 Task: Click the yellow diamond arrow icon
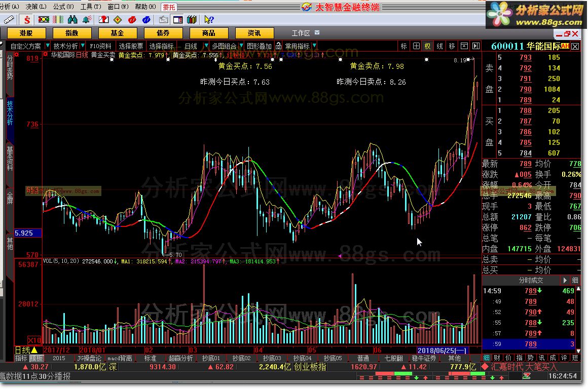click(118, 19)
